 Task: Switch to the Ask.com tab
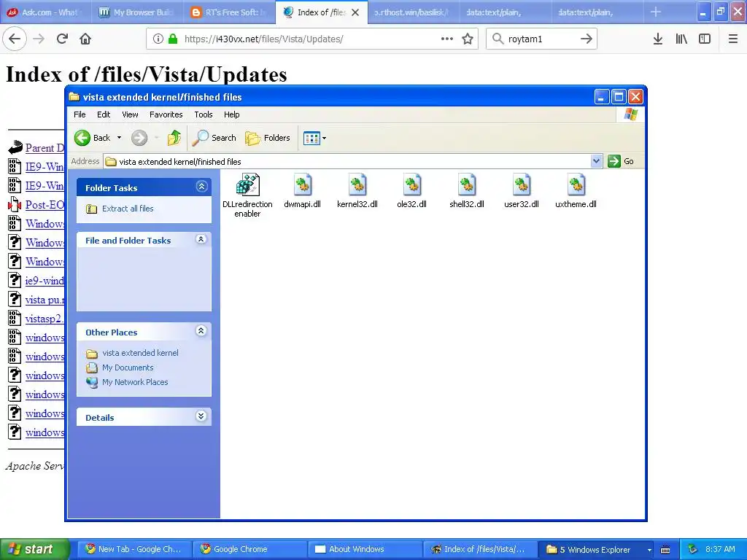46,12
